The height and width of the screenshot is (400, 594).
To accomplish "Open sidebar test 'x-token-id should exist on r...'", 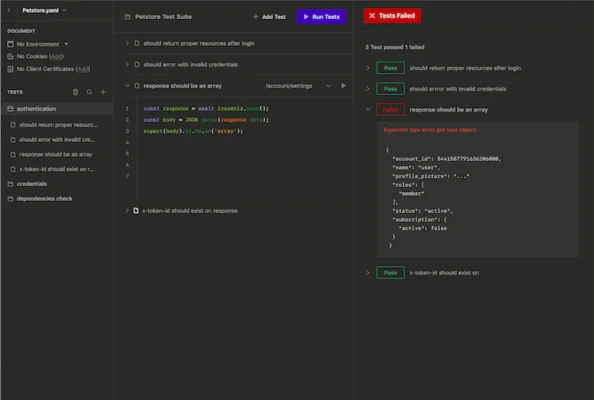I will tap(56, 169).
